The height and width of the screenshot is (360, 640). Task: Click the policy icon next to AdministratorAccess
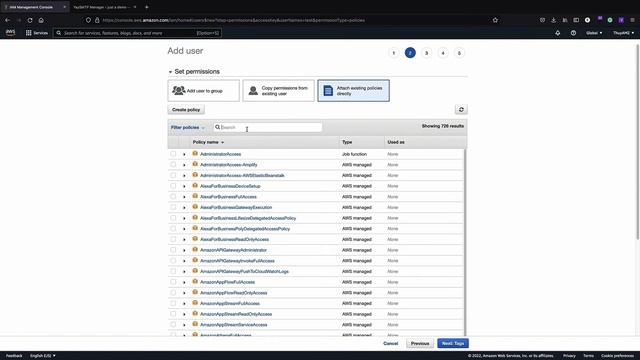(x=195, y=153)
